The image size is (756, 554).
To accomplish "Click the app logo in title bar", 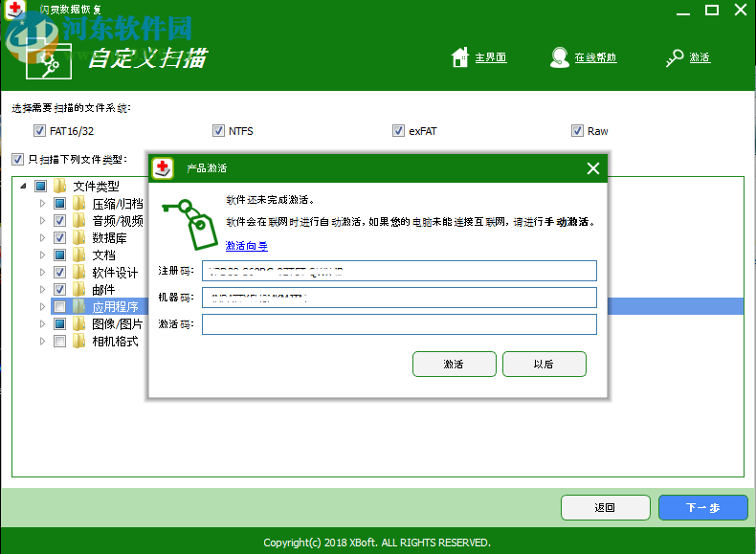I will click(14, 10).
